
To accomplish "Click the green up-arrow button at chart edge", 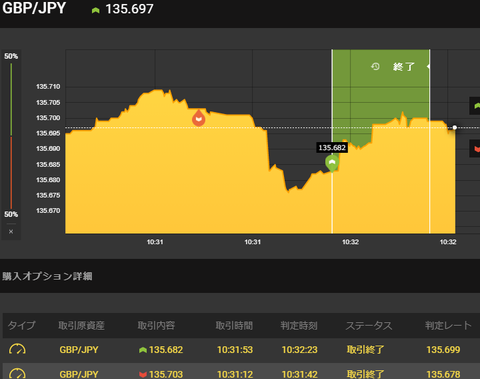I will tap(475, 106).
